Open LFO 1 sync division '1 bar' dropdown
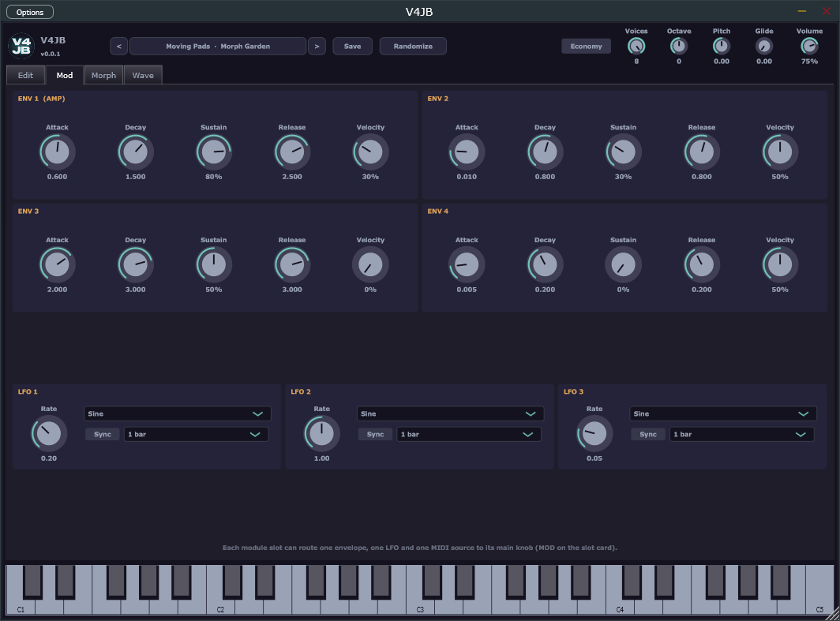 (196, 434)
